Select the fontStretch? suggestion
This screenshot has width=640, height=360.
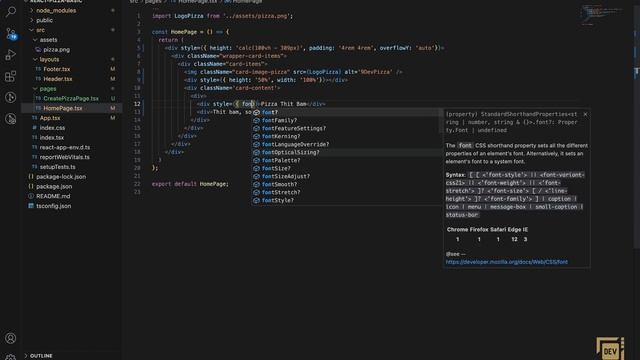(347, 192)
